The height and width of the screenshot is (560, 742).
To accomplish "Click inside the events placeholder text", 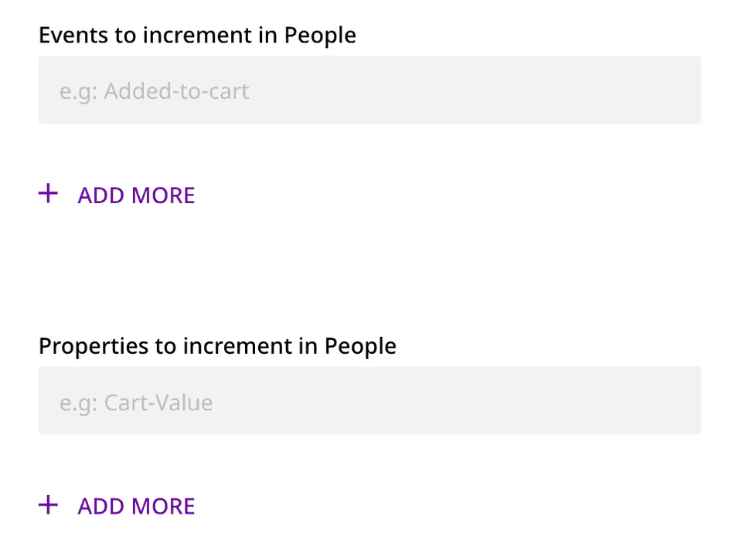I will point(154,90).
